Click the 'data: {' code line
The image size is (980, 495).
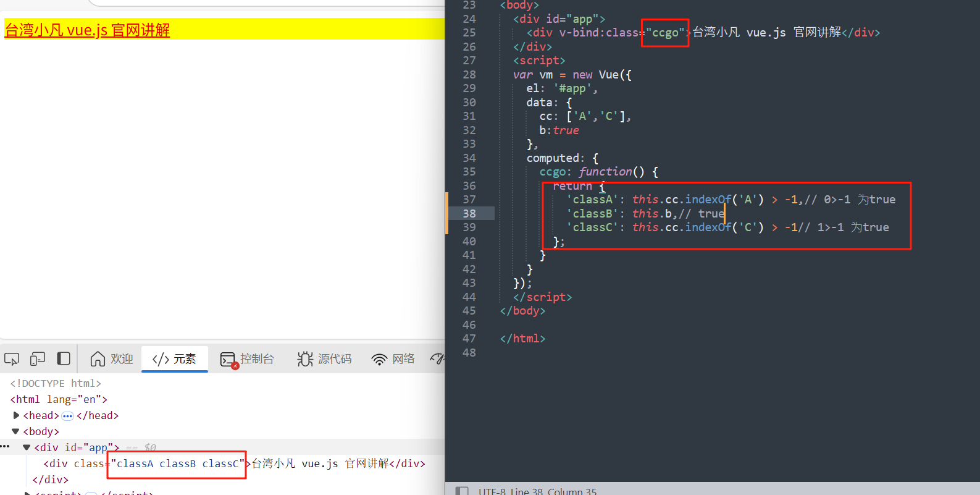click(x=549, y=102)
